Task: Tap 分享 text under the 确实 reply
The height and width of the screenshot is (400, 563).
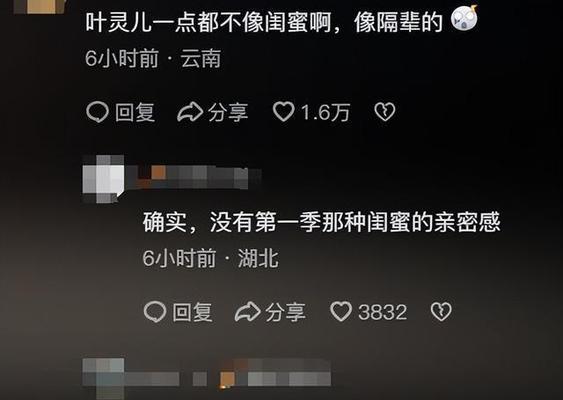Action: pyautogui.click(x=285, y=312)
